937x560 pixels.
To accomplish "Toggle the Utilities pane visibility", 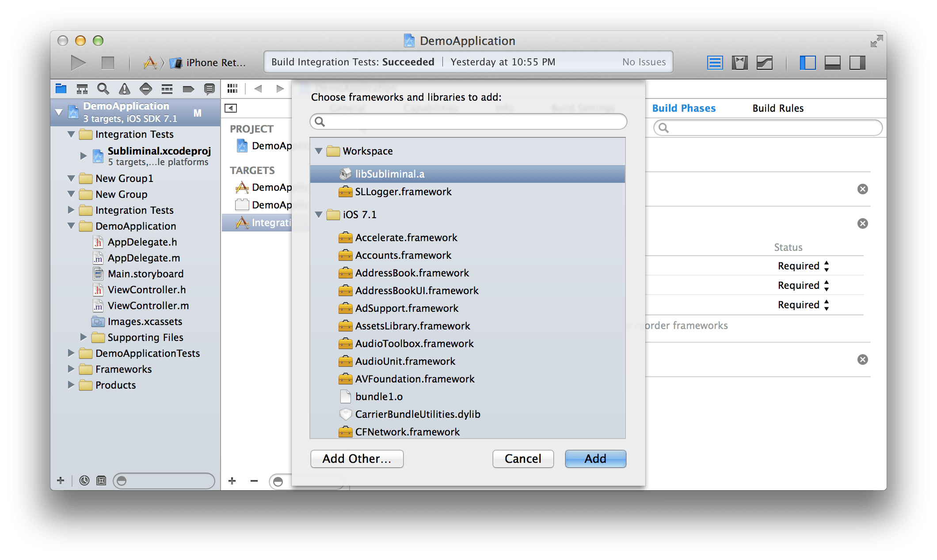I will pos(857,63).
